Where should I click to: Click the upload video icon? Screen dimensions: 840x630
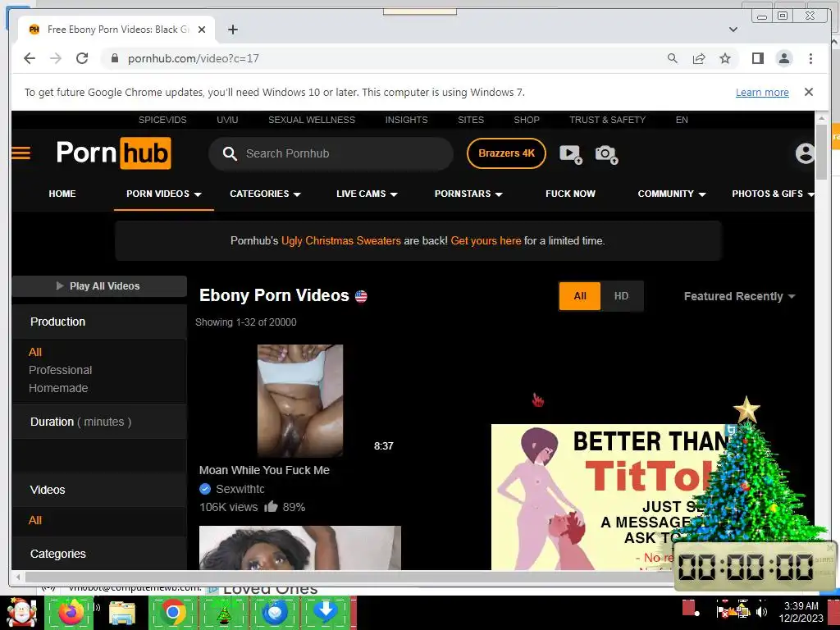[x=571, y=154]
